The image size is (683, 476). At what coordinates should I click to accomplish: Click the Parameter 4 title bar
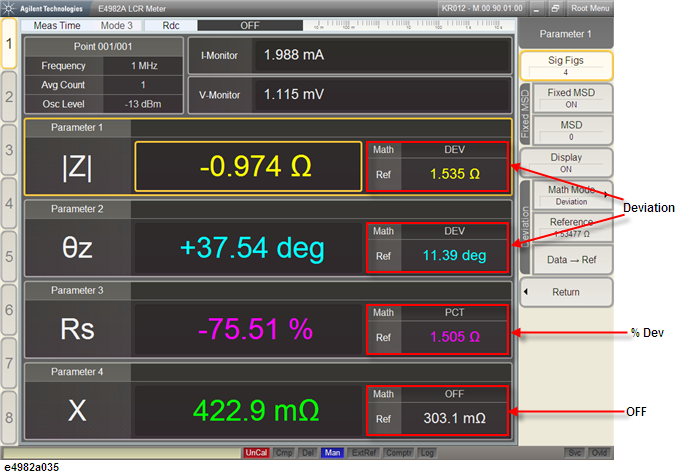[268, 372]
